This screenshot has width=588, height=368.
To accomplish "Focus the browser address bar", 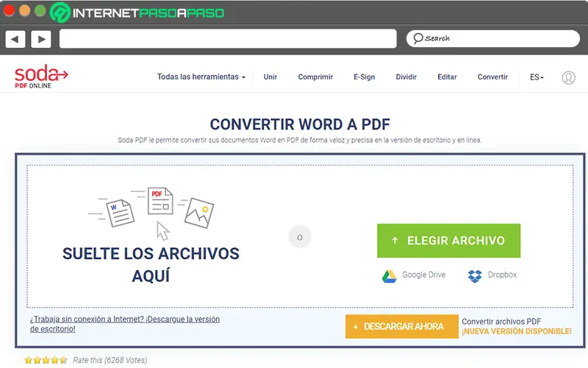I will coord(228,39).
